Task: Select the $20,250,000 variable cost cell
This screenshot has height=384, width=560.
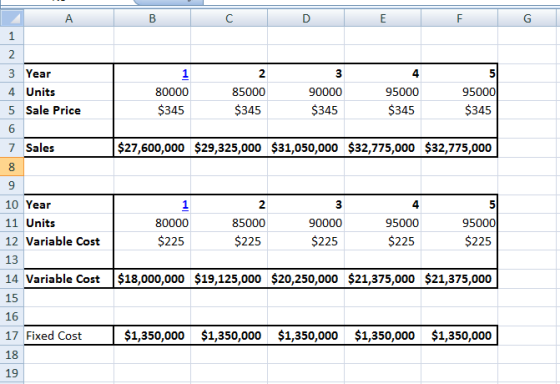Action: tap(306, 279)
